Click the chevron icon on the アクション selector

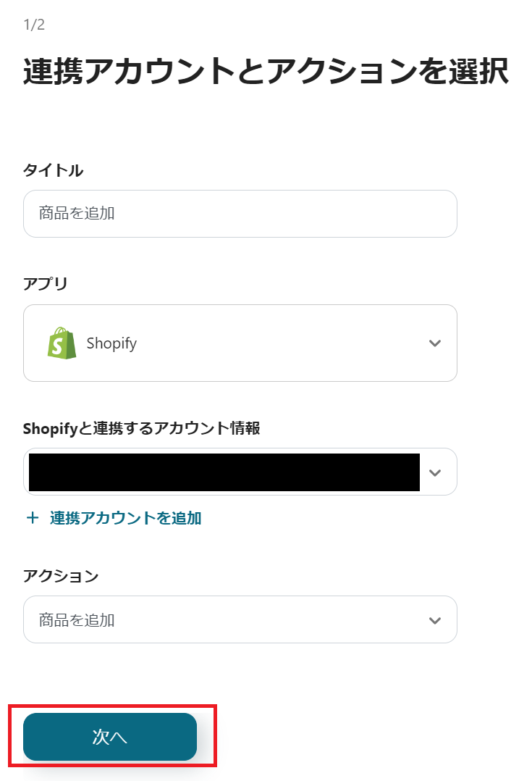click(434, 619)
